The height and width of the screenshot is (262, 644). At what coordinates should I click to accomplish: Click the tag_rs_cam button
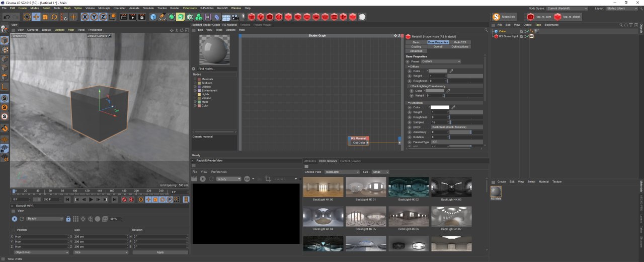pyautogui.click(x=539, y=17)
